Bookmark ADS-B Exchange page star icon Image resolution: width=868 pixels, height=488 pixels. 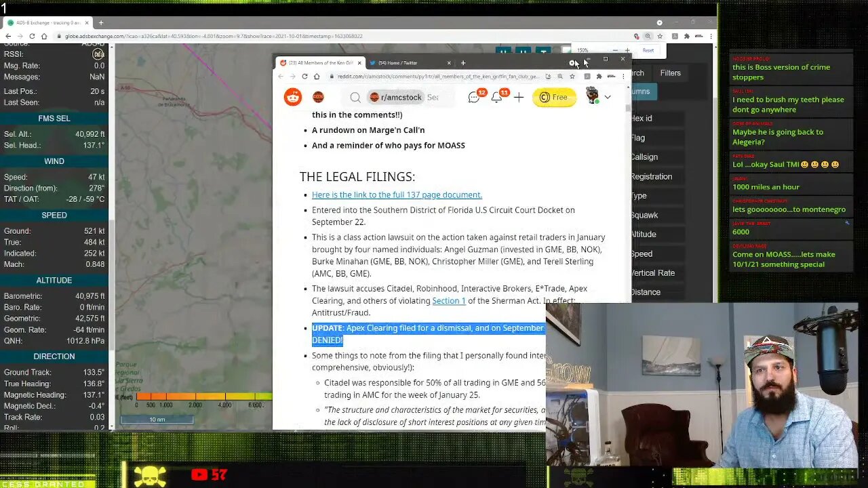(x=660, y=36)
